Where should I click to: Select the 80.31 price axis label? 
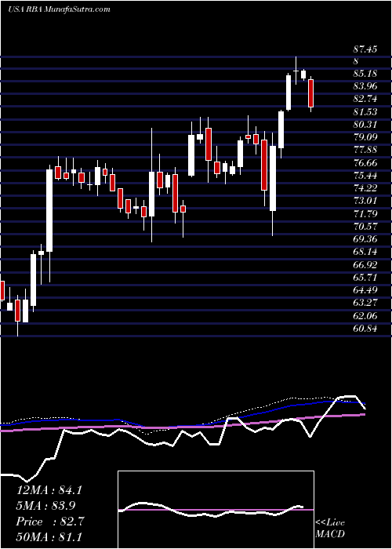click(x=365, y=125)
